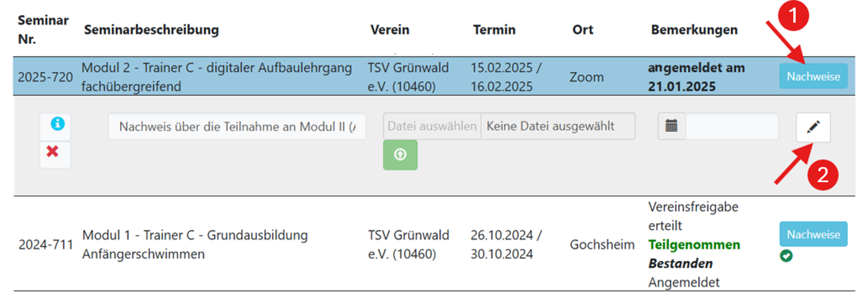868x298 pixels.
Task: Open Nachweise for seminar 2024-711
Action: pyautogui.click(x=813, y=234)
